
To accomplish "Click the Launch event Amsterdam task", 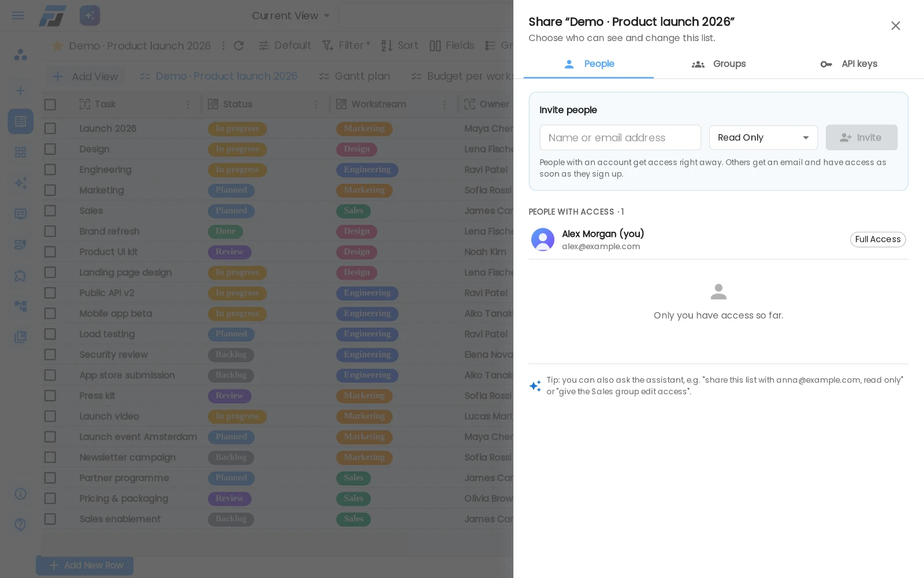I will 138,437.
